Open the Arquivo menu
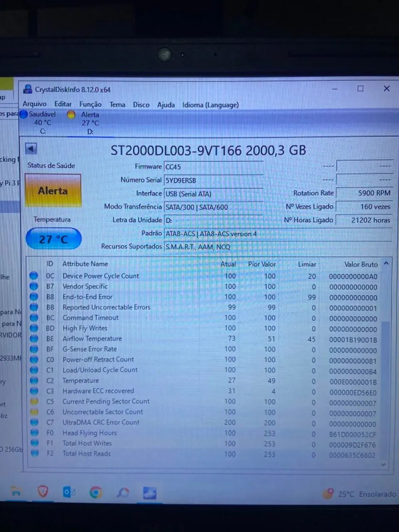The height and width of the screenshot is (532, 399). point(34,104)
